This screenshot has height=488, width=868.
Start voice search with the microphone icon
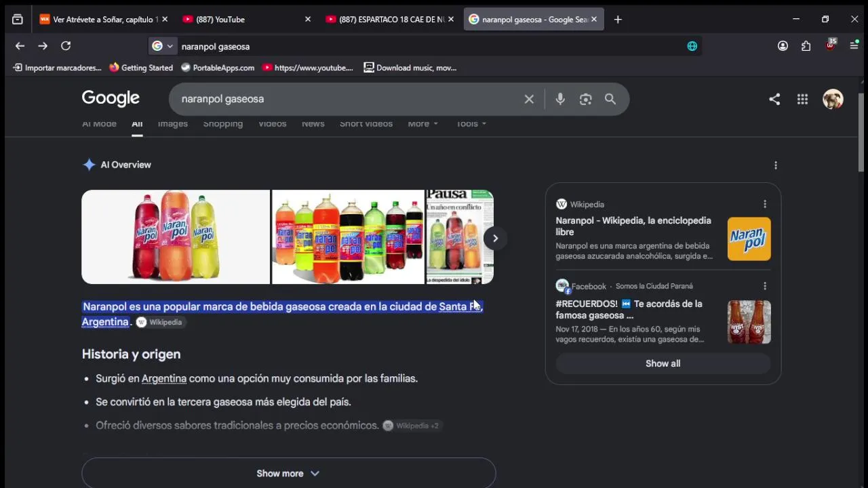[x=560, y=99]
